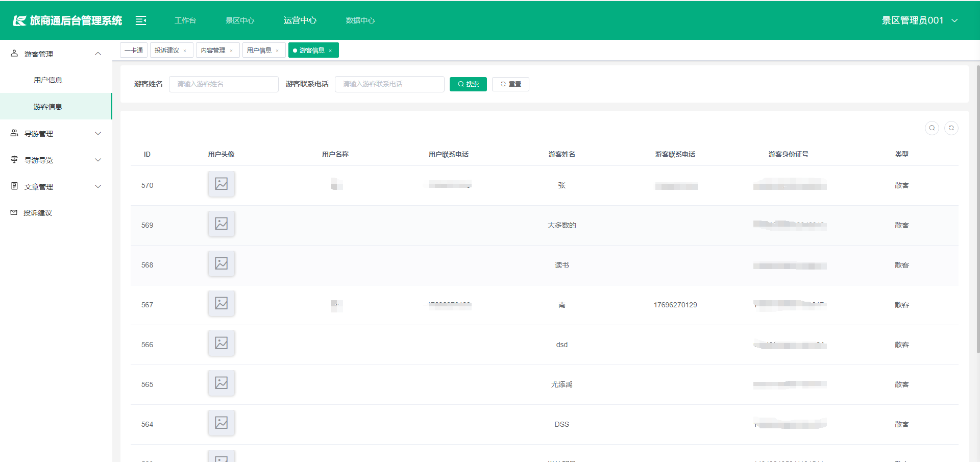
Task: Open avatar image for row ID 569
Action: click(222, 224)
